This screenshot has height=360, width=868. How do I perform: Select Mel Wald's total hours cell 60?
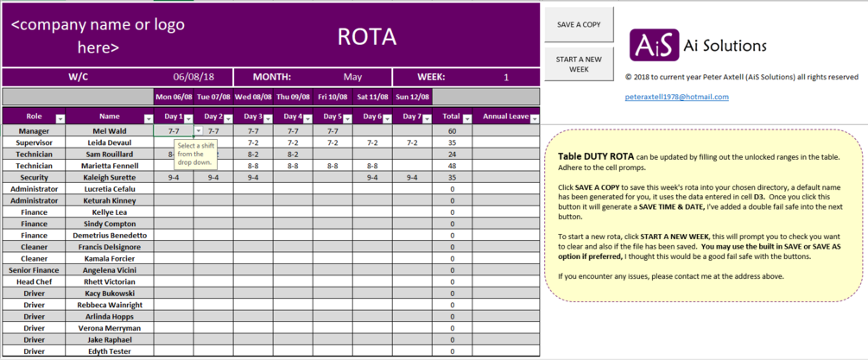453,131
